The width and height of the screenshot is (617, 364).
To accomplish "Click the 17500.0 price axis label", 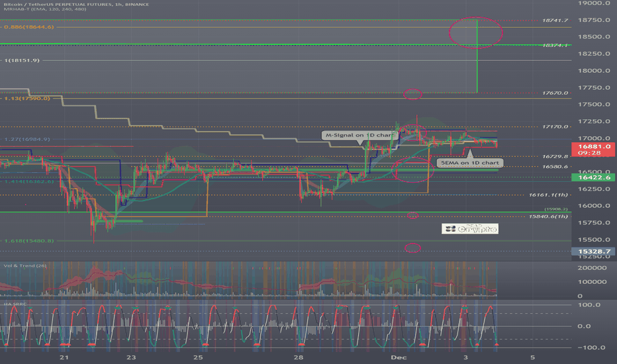I will tap(594, 105).
